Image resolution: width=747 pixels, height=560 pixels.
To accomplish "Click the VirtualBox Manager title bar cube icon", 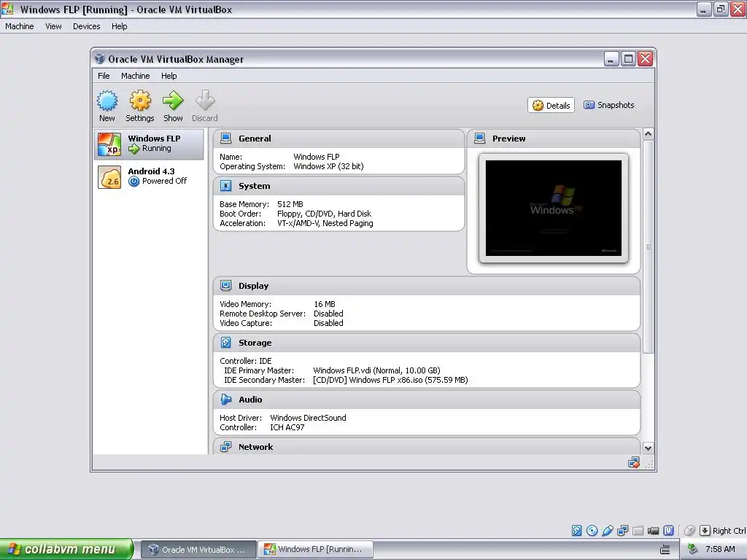I will click(x=99, y=58).
